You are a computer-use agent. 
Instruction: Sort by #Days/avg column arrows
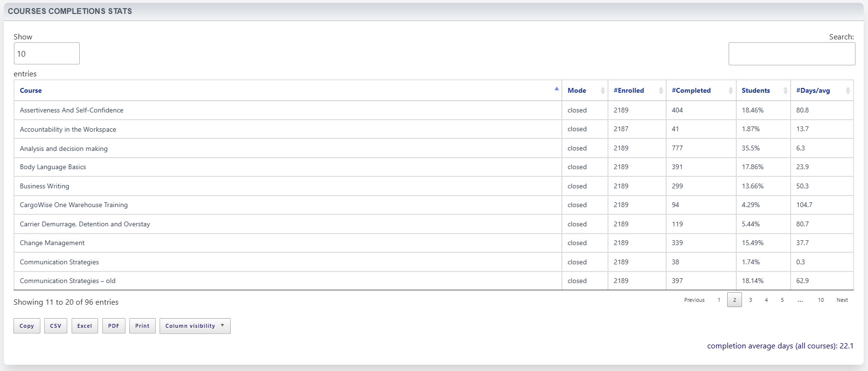click(847, 91)
